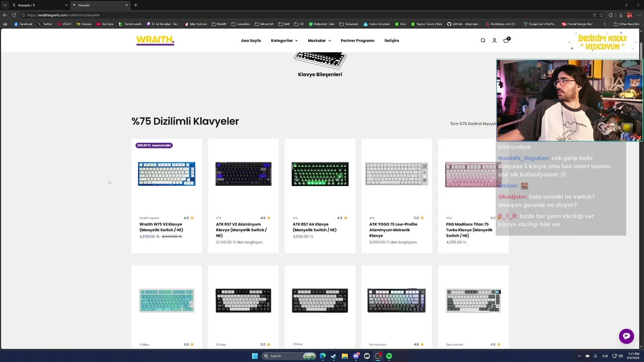Viewport: 644px width, 362px height.
Task: Open the Windows Start menu
Action: pyautogui.click(x=255, y=356)
